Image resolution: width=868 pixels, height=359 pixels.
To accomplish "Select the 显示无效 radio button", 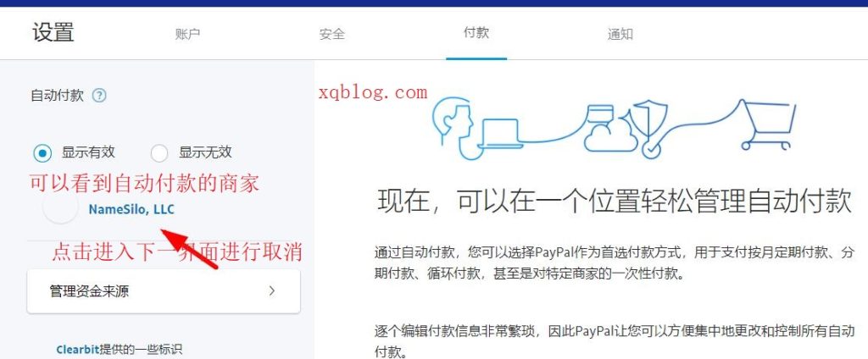I will pos(159,153).
